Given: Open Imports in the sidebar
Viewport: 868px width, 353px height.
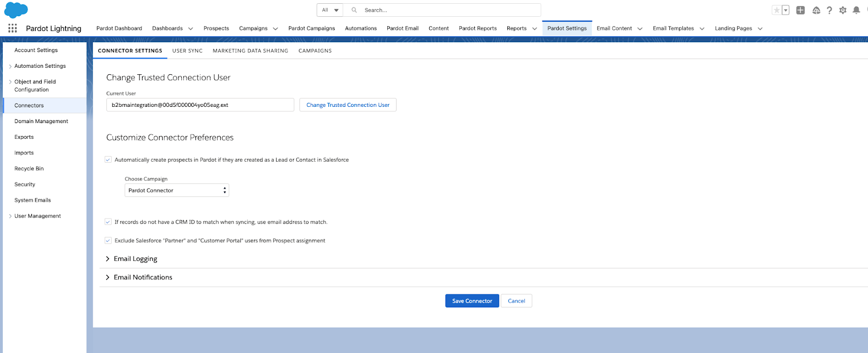Looking at the screenshot, I should 24,152.
